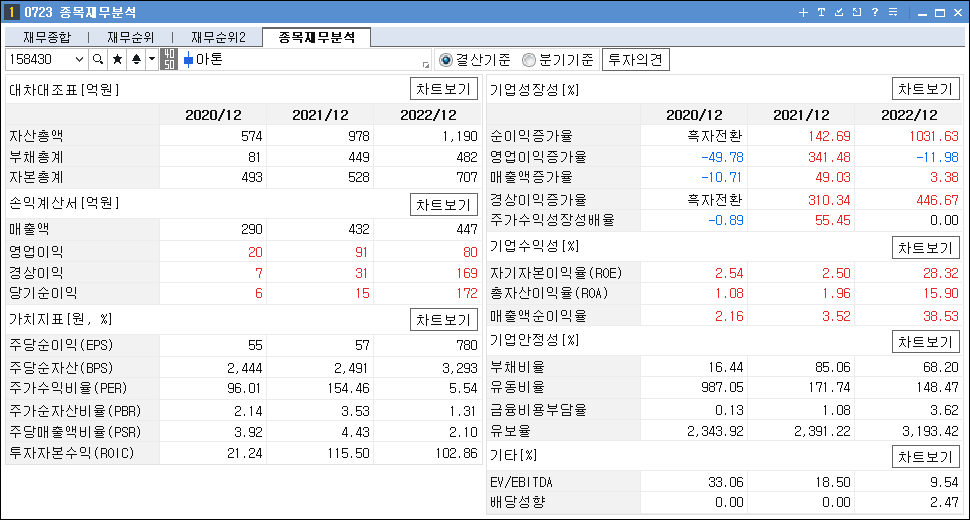Open the title bar list menu icon
970x520 pixels.
coord(893,12)
